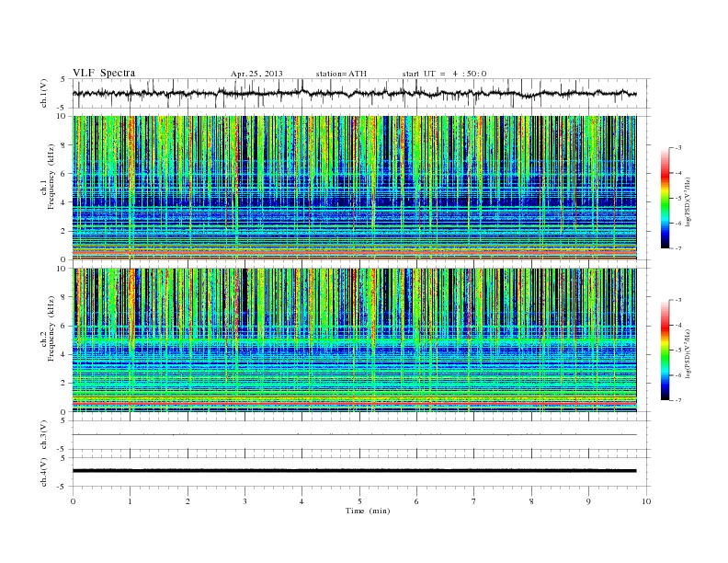Click the "7" tick on the time axis

pyautogui.click(x=474, y=501)
